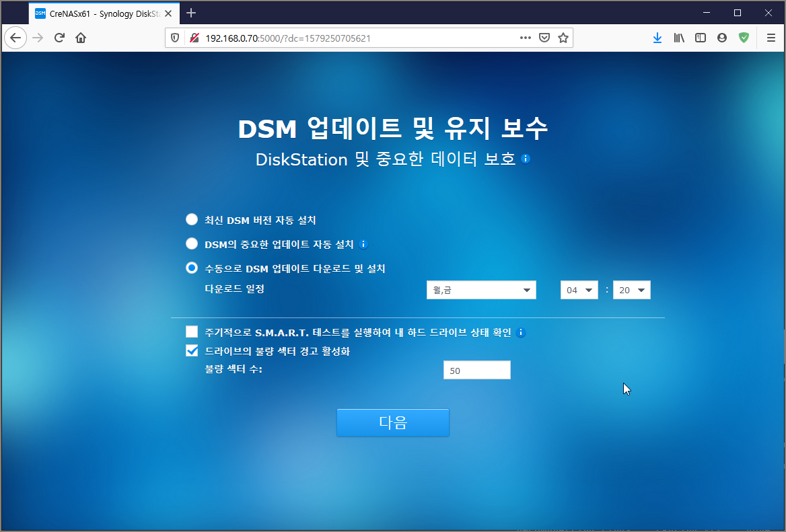Go back to the previous page

click(x=15, y=38)
